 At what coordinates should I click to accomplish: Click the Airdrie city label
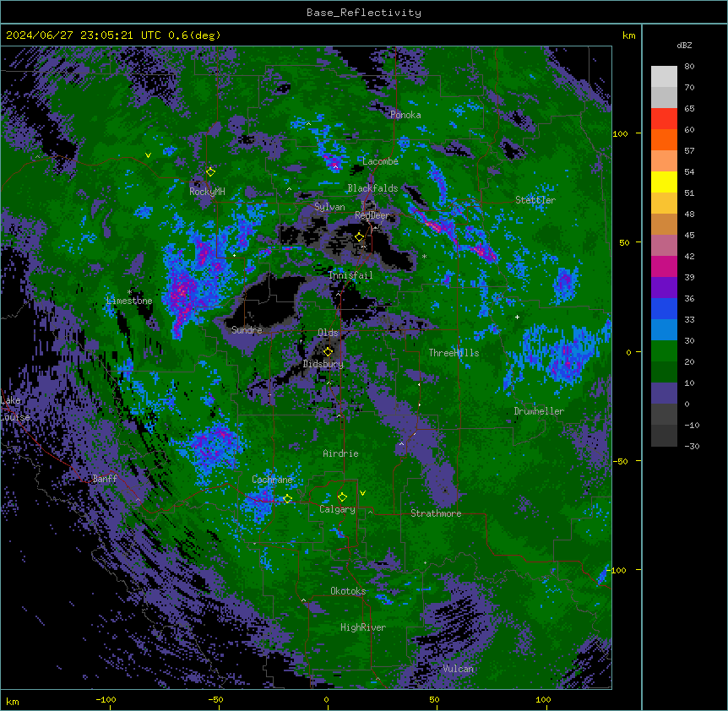point(340,453)
